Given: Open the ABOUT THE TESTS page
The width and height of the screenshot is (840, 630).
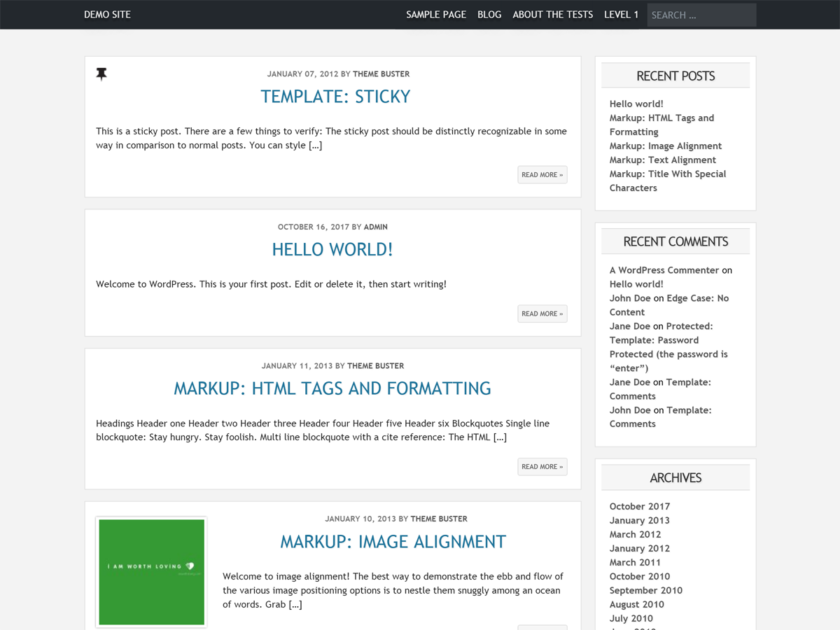Looking at the screenshot, I should pyautogui.click(x=552, y=14).
